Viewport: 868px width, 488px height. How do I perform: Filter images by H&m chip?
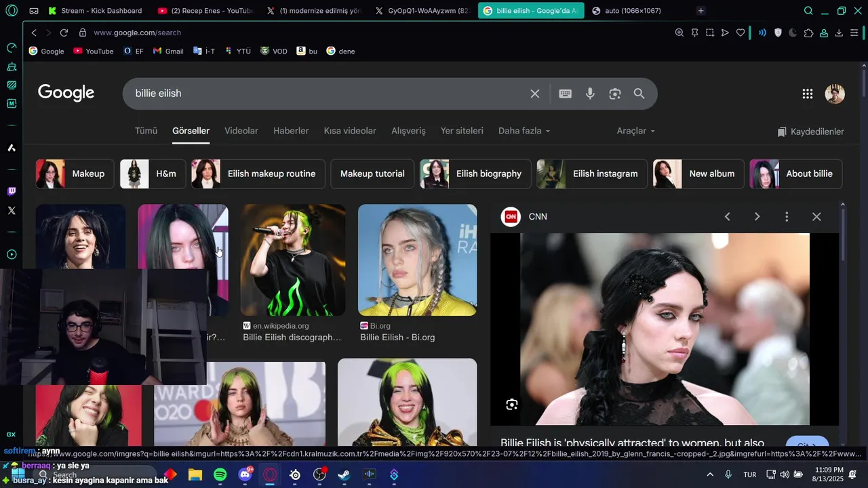[x=153, y=174]
